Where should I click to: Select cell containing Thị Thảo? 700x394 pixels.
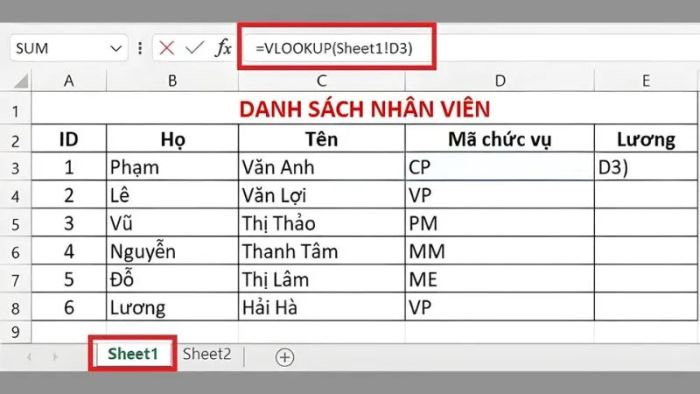coord(321,223)
